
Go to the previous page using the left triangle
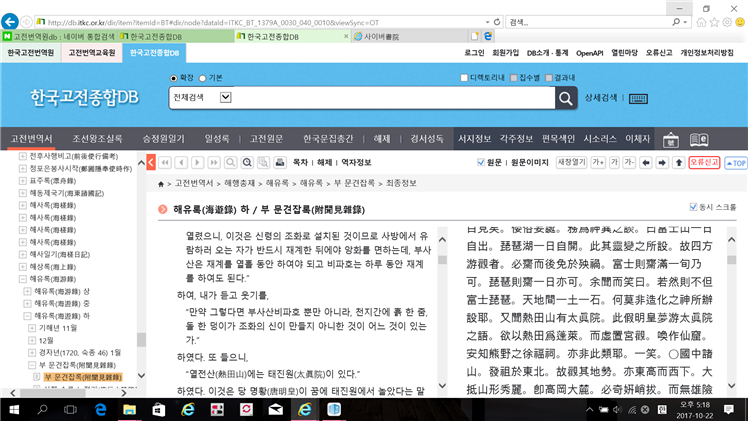click(x=181, y=163)
